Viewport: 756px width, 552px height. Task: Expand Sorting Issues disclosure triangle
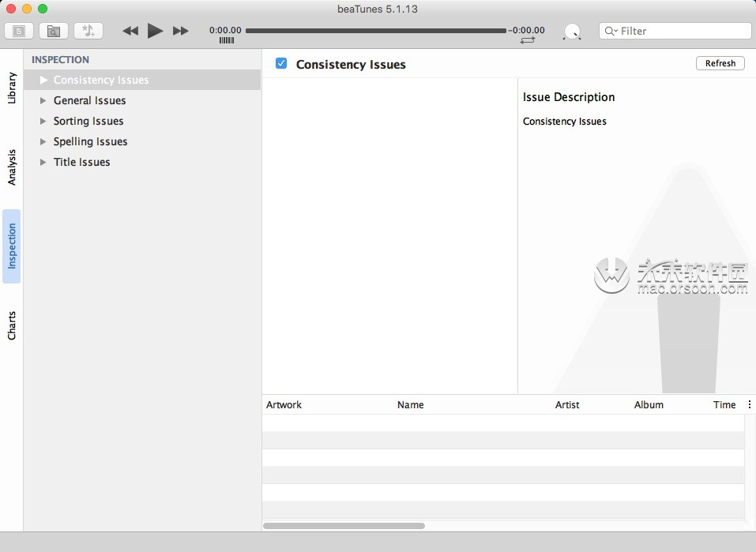click(43, 121)
